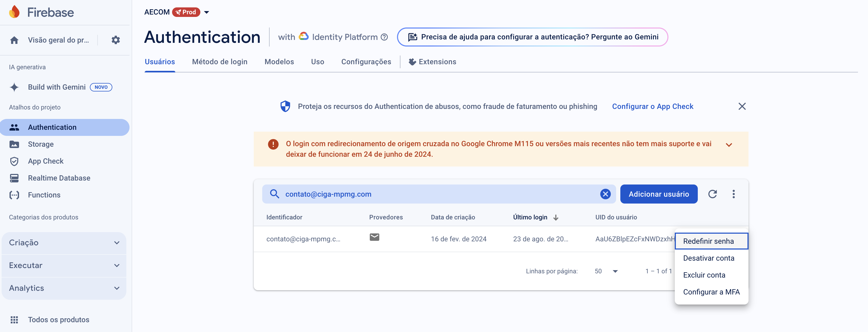Change the rows per page dropdown
The image size is (868, 332).
click(x=606, y=271)
